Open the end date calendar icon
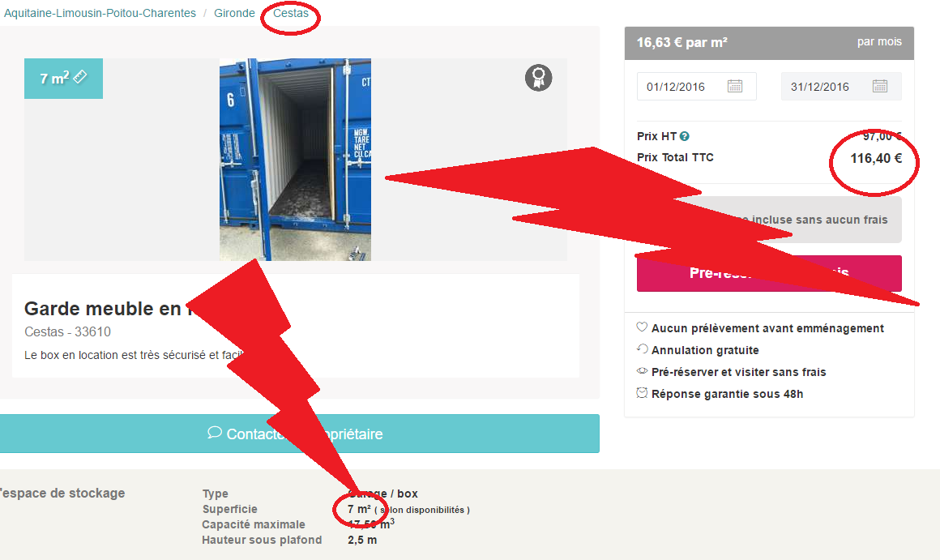940x560 pixels. (879, 87)
